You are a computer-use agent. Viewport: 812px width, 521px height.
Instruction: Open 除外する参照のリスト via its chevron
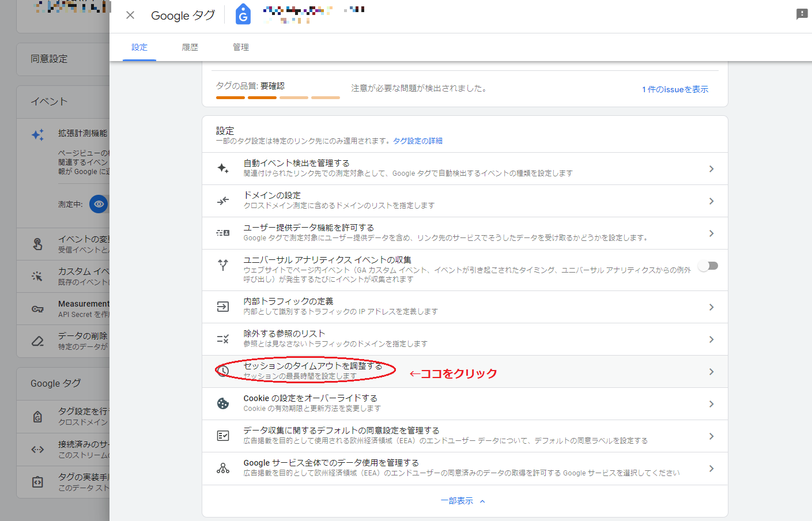tap(711, 339)
